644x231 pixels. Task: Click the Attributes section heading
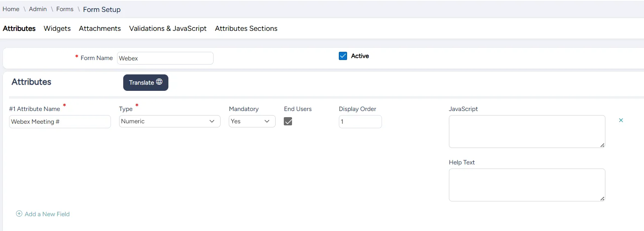pyautogui.click(x=31, y=82)
